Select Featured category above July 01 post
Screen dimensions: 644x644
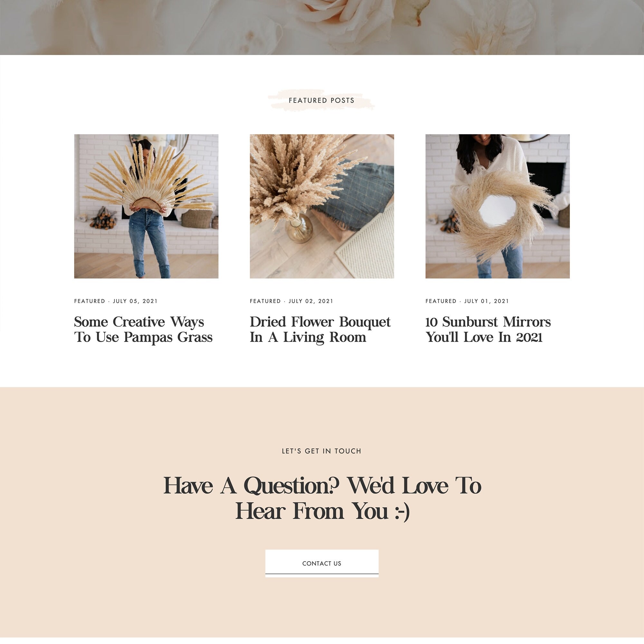pos(441,301)
